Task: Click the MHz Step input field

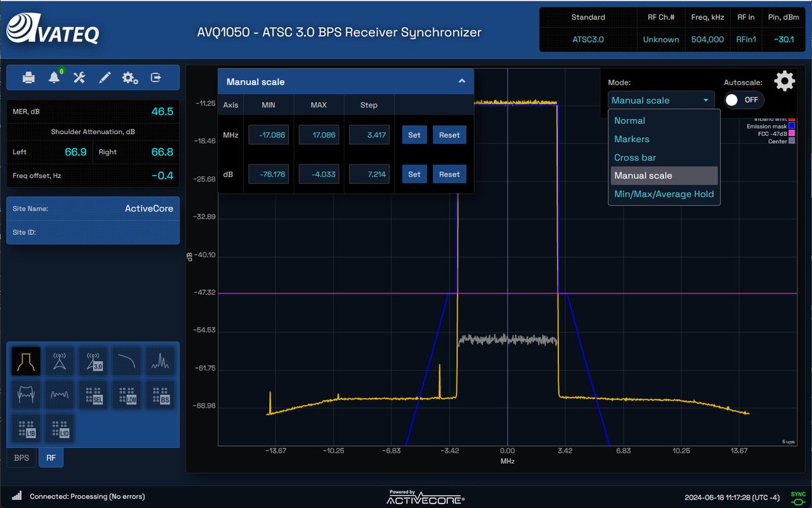Action: click(x=369, y=135)
